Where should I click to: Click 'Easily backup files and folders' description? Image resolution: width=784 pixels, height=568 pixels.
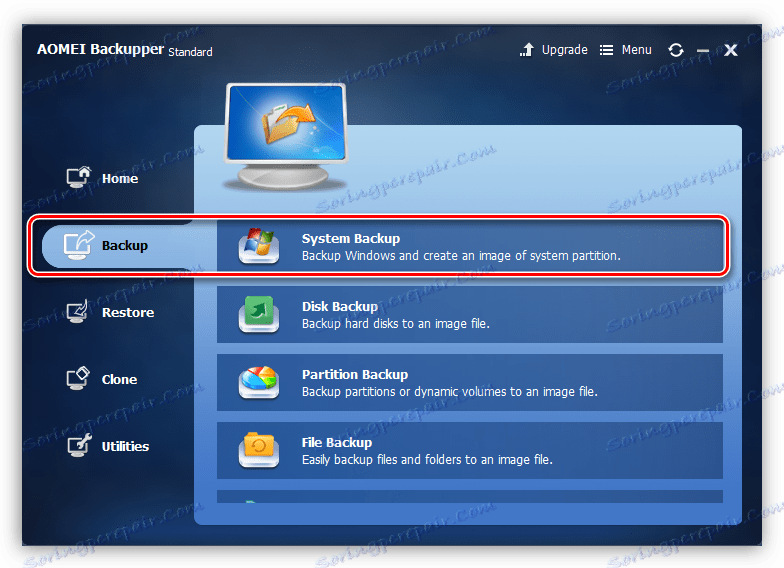point(428,460)
